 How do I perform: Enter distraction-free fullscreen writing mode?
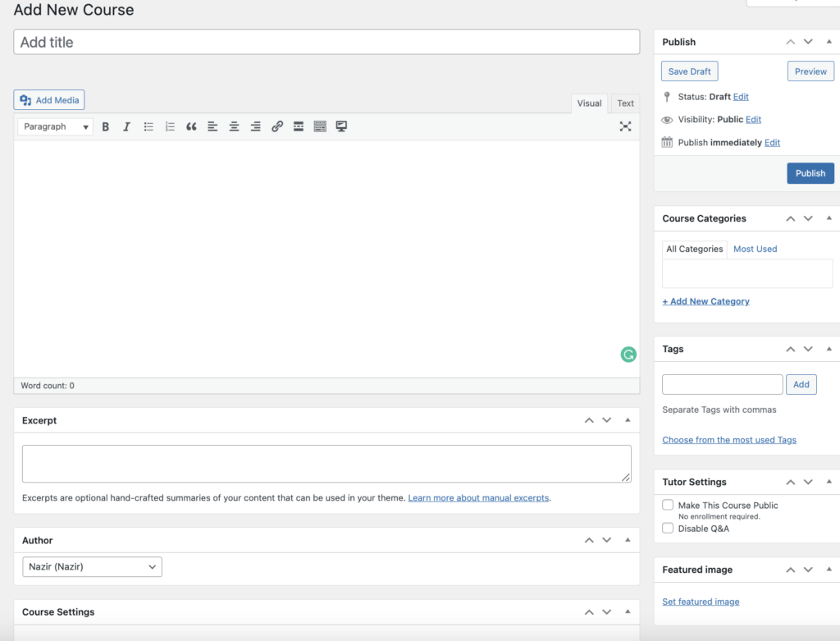pos(625,126)
